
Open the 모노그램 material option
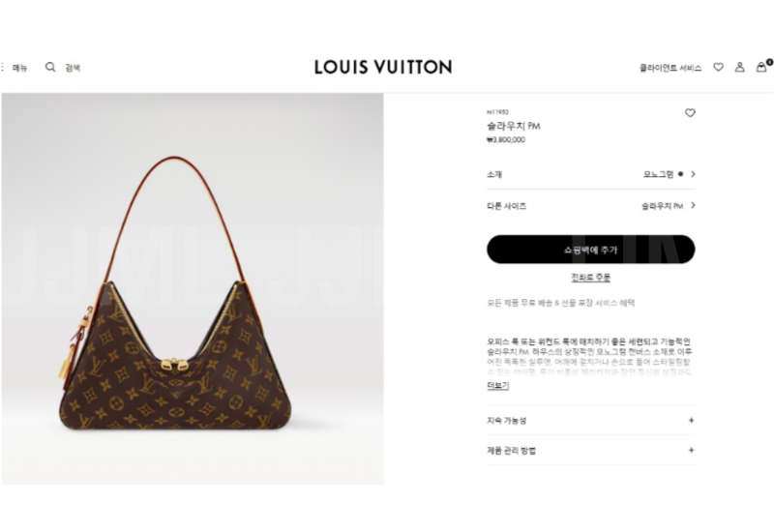pos(659,174)
